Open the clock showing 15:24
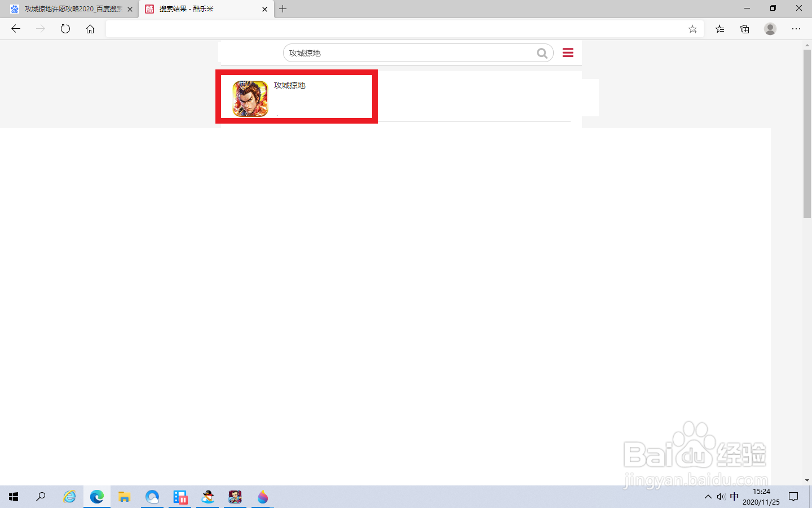This screenshot has height=508, width=812. 761,497
